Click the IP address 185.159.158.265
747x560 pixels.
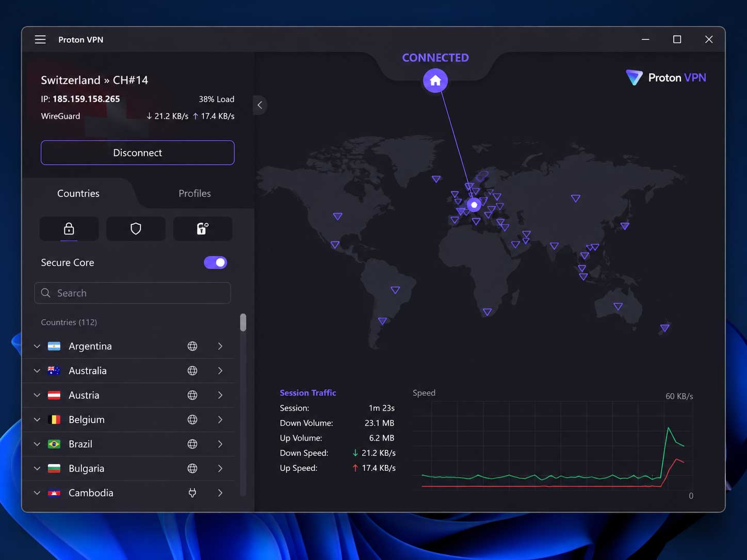point(86,99)
